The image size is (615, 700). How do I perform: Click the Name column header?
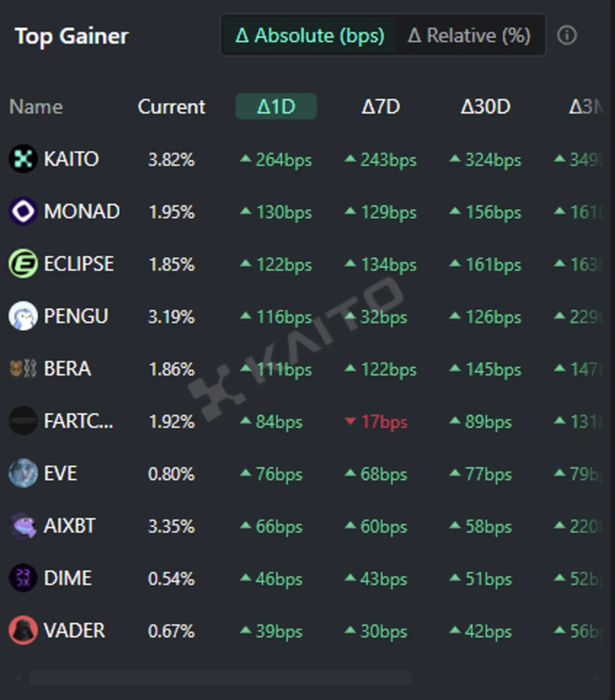36,107
